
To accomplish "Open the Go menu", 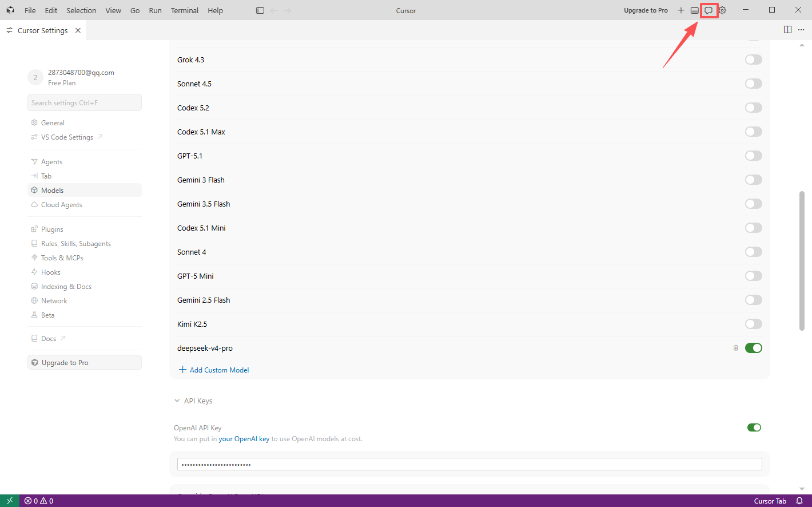I will (x=135, y=10).
